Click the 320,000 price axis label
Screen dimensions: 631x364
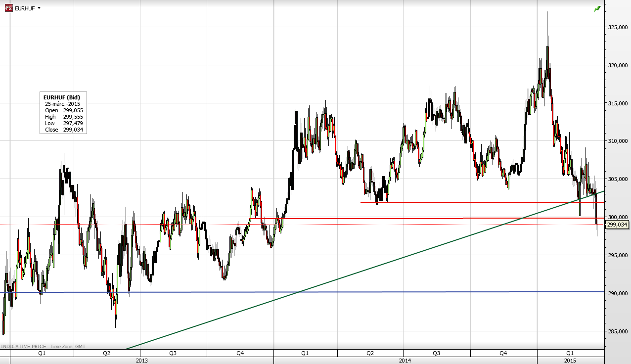pyautogui.click(x=618, y=65)
